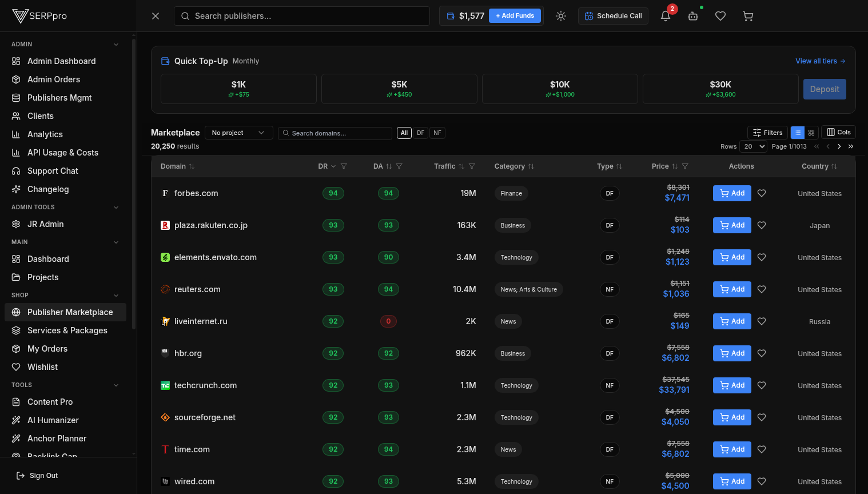
Task: Open the No project dropdown
Action: click(238, 132)
